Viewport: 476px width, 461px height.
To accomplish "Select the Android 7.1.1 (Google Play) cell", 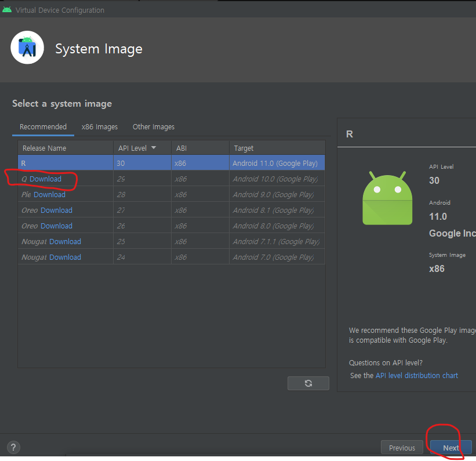I will (x=277, y=242).
